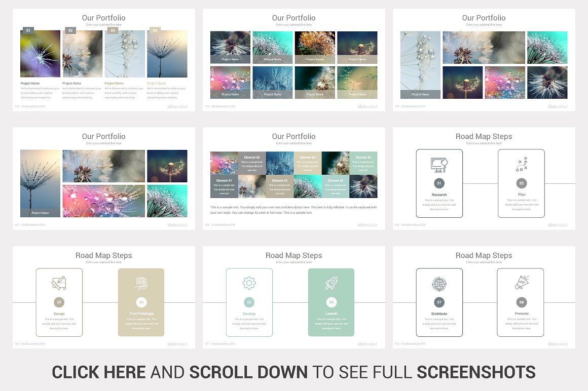Screen dimensions: 588x391
Task: Select the Distribute globe icon
Action: pyautogui.click(x=439, y=284)
